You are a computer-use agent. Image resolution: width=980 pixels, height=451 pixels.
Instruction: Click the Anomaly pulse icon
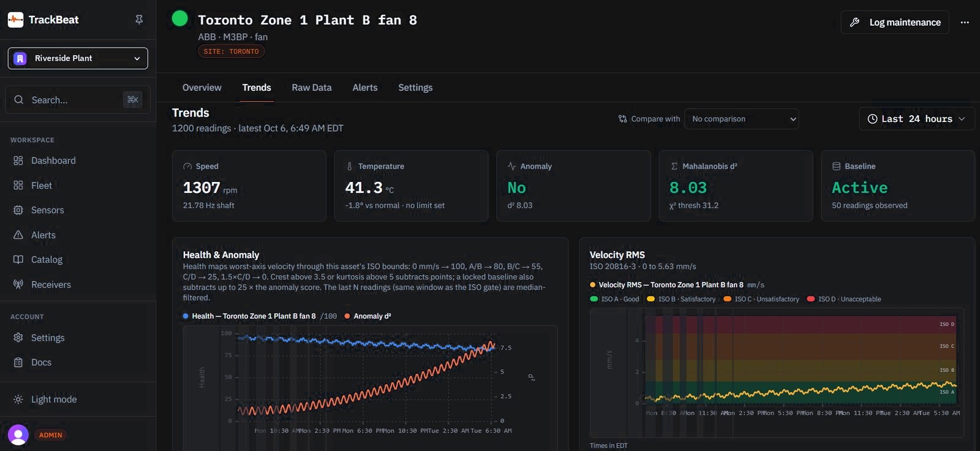tap(512, 166)
